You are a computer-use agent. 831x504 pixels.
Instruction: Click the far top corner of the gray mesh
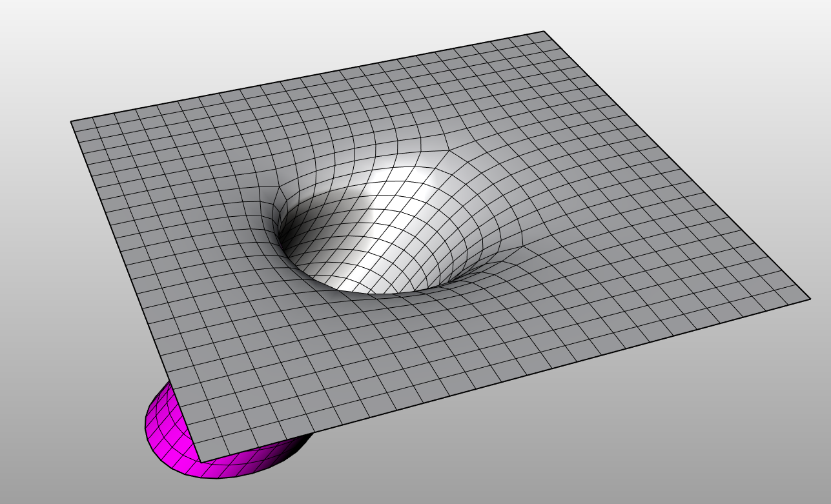544,32
